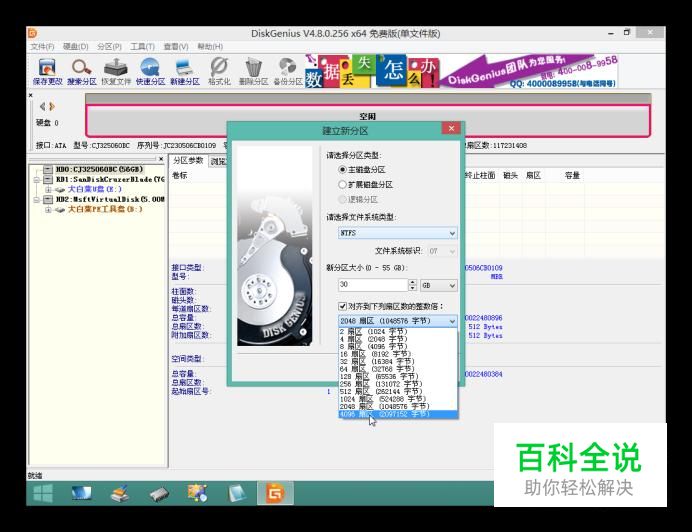Open the 分区(P) menu
692x532 pixels.
pyautogui.click(x=109, y=47)
